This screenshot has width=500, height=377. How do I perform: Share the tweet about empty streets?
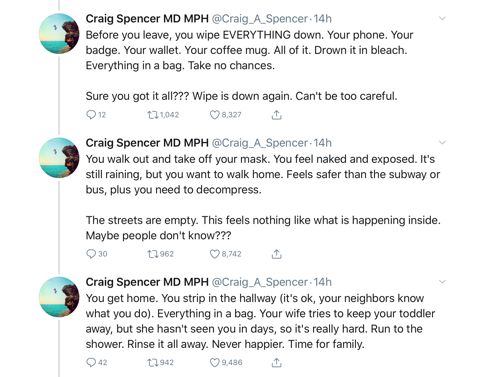(276, 254)
